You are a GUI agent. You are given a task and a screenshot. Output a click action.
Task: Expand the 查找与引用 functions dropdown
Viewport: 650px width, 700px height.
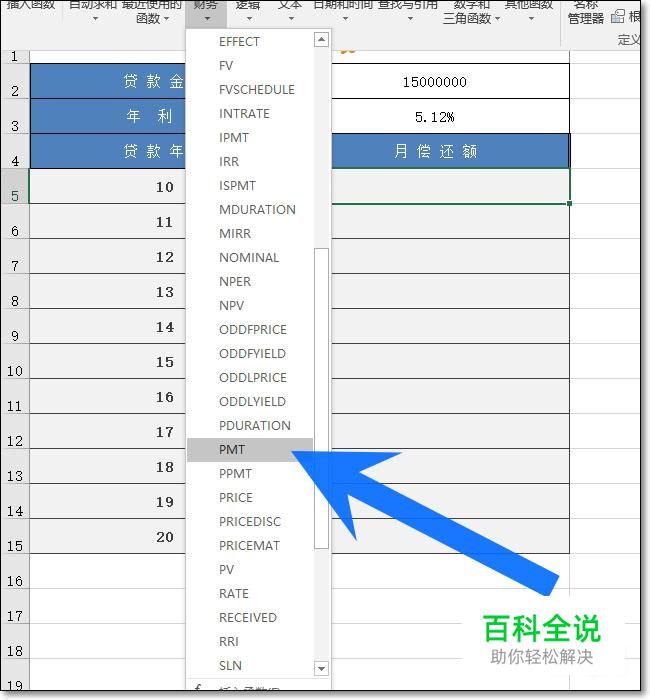coord(408,12)
